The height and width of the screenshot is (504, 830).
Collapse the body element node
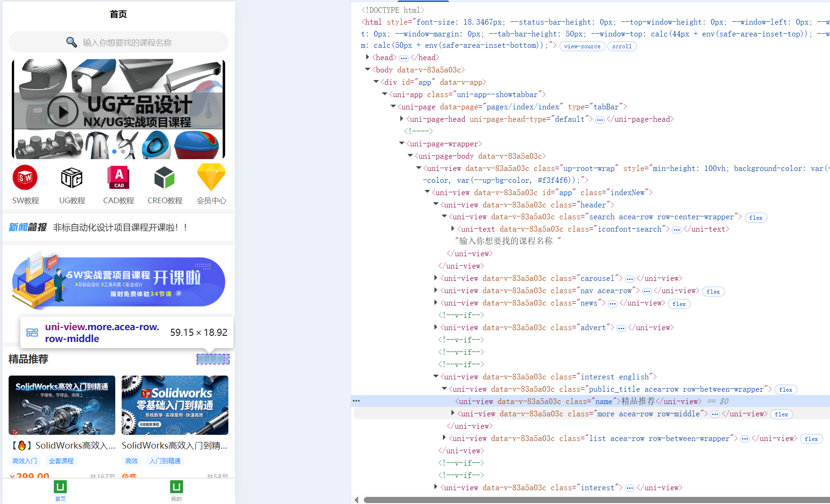point(367,70)
